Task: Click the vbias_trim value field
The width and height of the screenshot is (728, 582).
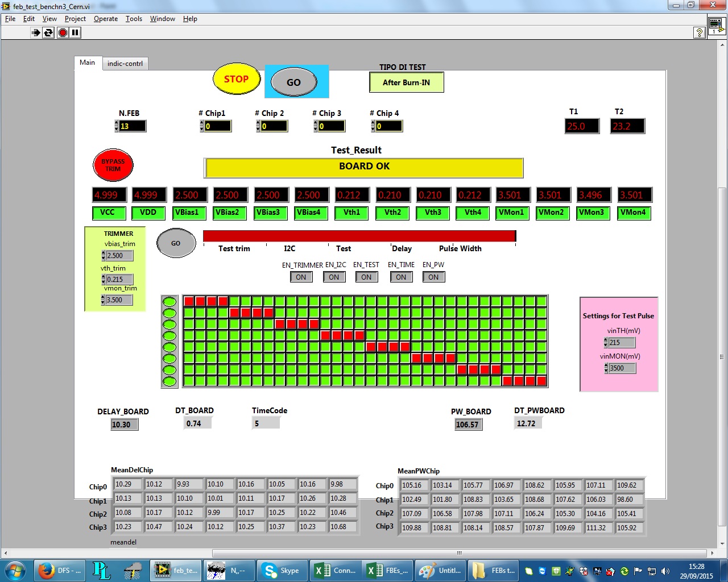Action: 119,256
